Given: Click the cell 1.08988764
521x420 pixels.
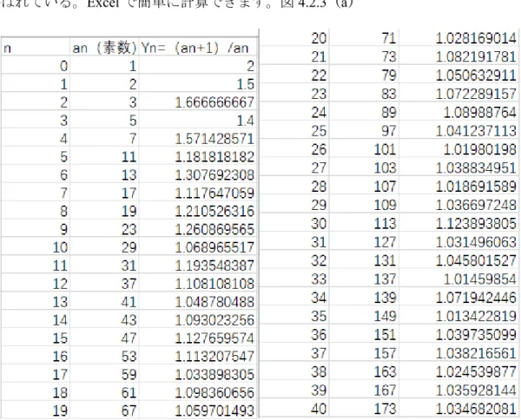Looking at the screenshot, I should pyautogui.click(x=458, y=112).
